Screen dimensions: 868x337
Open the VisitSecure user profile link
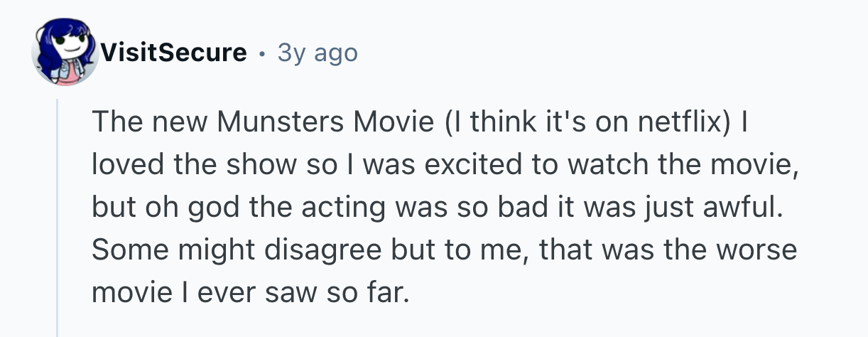[x=174, y=53]
